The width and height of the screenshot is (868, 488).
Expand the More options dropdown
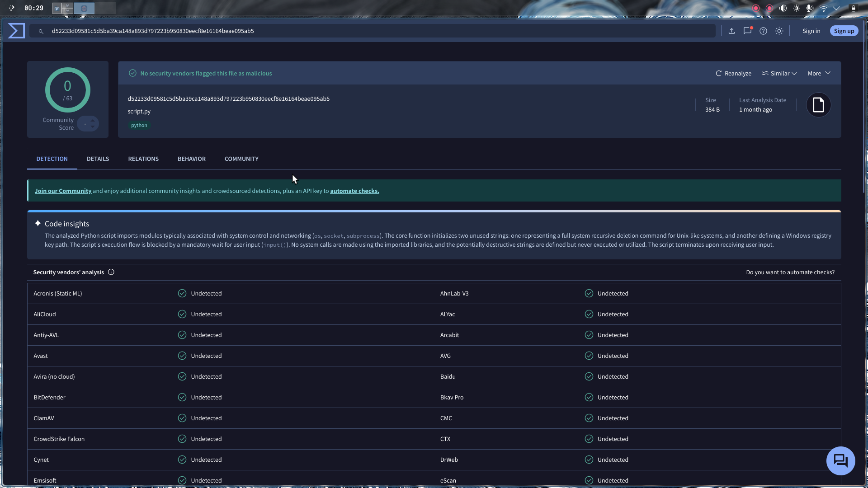click(818, 73)
